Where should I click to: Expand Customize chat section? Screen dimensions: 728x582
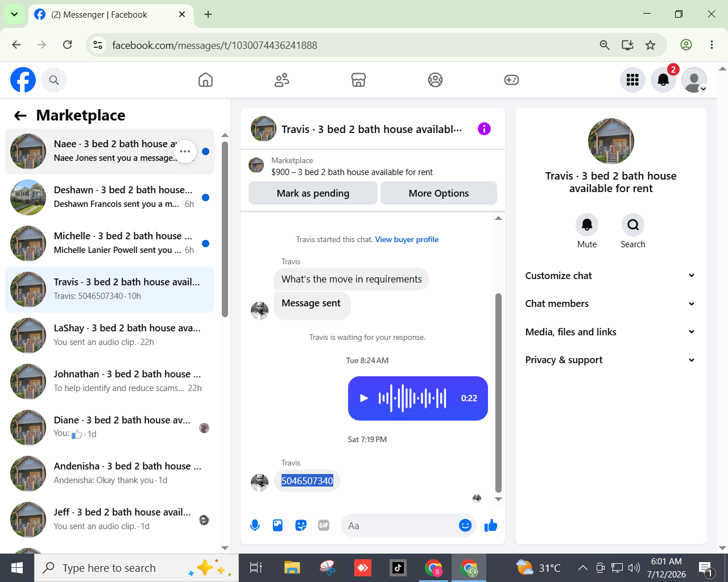[x=610, y=276]
